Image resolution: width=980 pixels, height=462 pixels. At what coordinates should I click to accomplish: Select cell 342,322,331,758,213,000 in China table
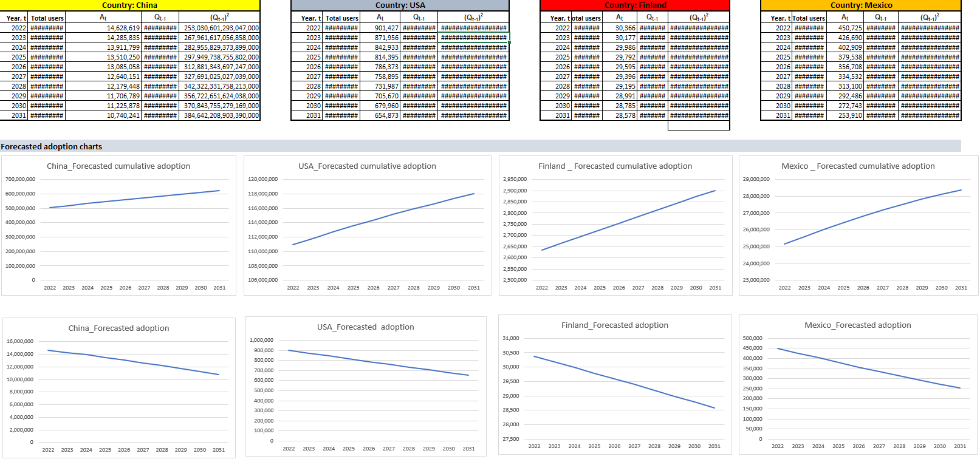click(x=219, y=86)
